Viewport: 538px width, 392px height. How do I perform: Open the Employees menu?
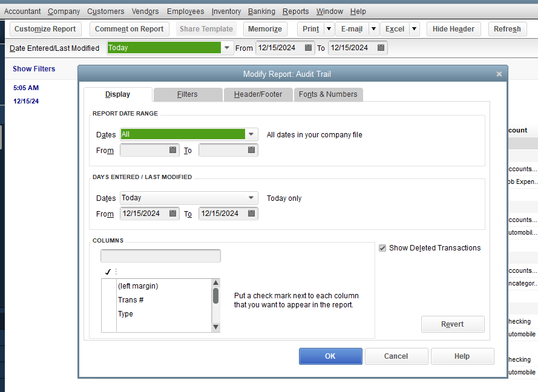[x=185, y=11]
